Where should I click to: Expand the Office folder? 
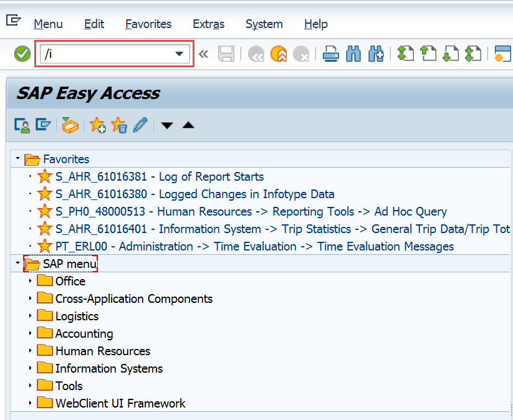(x=30, y=280)
